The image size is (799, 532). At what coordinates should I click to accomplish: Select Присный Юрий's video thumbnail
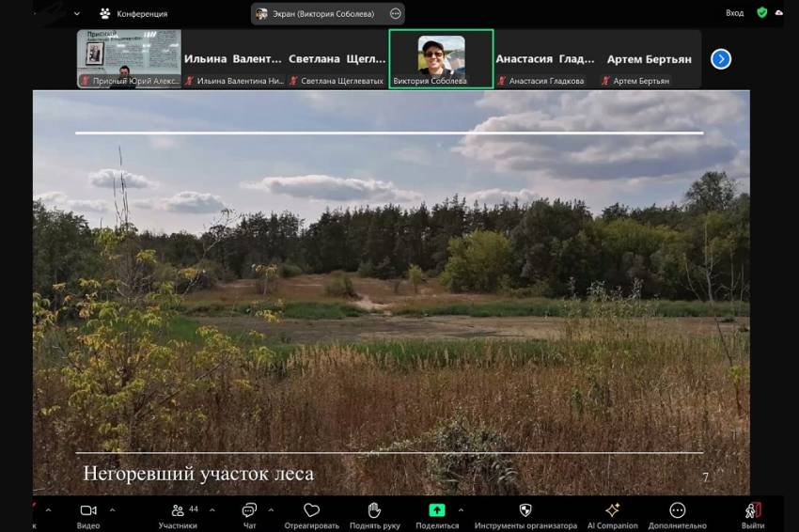point(129,58)
